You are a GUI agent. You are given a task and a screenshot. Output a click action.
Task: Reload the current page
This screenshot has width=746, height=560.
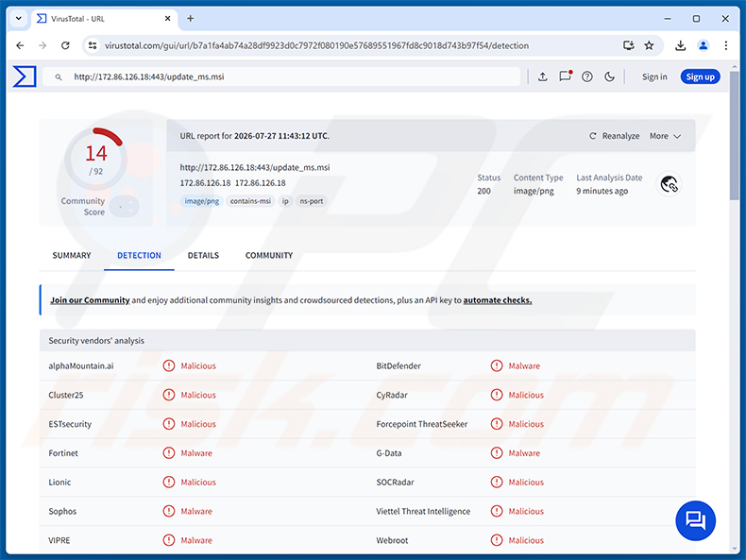[65, 45]
